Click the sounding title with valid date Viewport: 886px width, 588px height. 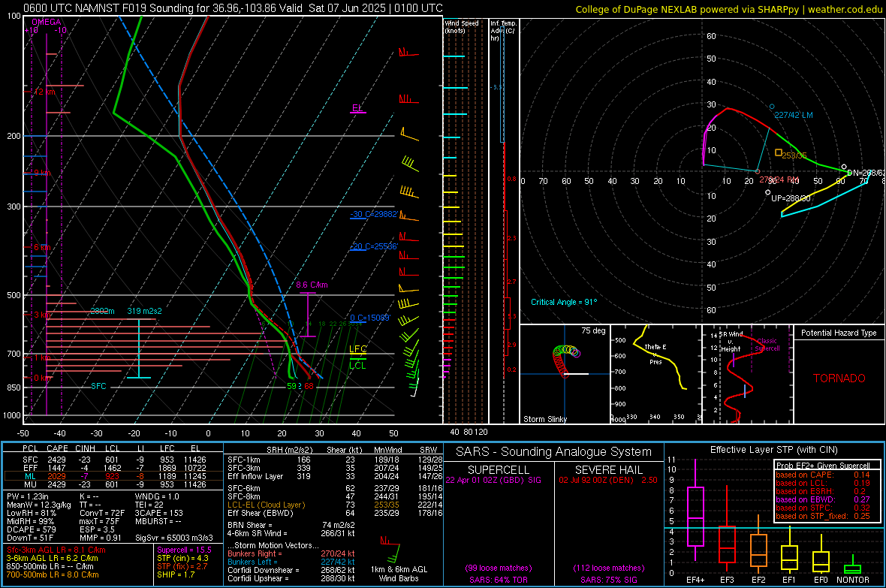pos(233,8)
